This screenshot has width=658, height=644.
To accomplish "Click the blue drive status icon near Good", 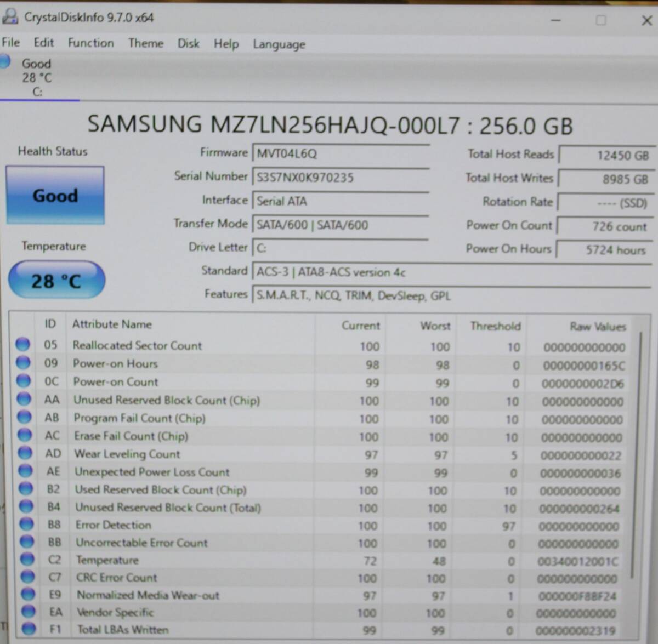I will point(4,61).
